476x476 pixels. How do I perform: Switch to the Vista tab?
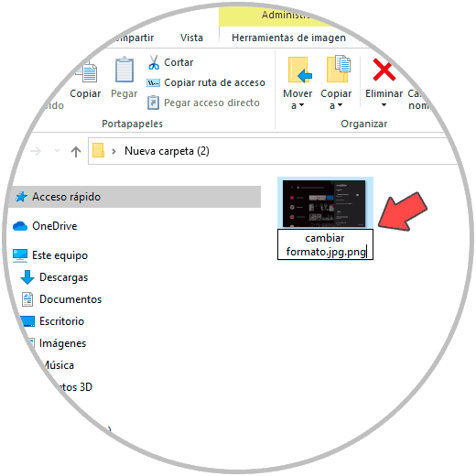[191, 38]
